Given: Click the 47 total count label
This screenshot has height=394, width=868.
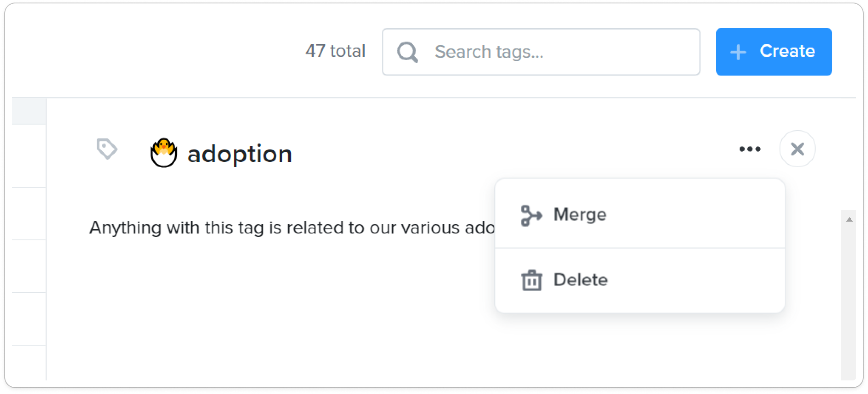Looking at the screenshot, I should tap(335, 51).
